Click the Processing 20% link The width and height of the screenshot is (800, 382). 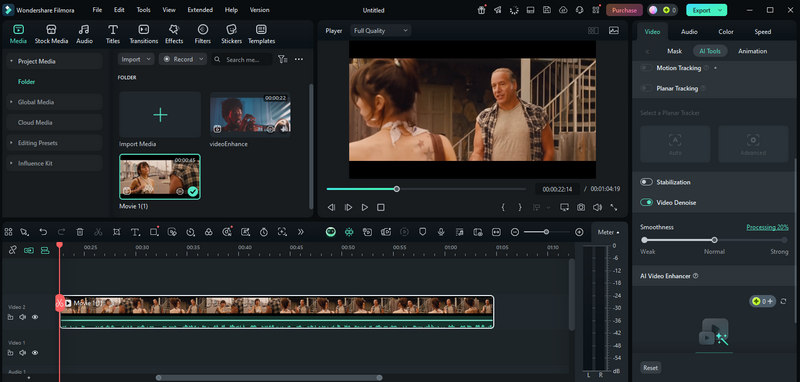[x=767, y=227]
